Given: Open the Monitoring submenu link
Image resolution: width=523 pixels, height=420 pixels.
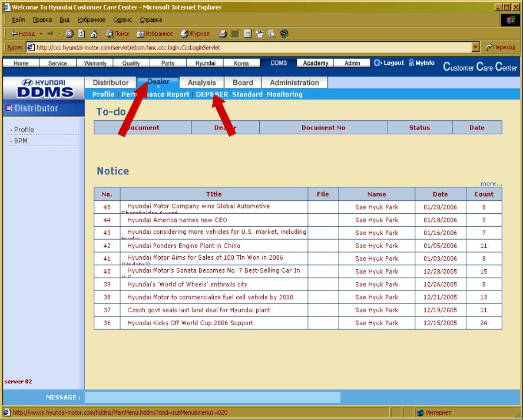Looking at the screenshot, I should coord(284,94).
